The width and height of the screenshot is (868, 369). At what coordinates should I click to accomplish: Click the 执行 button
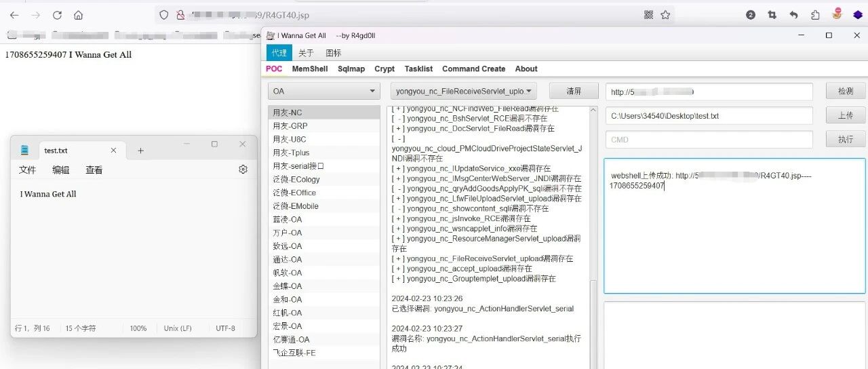[846, 139]
